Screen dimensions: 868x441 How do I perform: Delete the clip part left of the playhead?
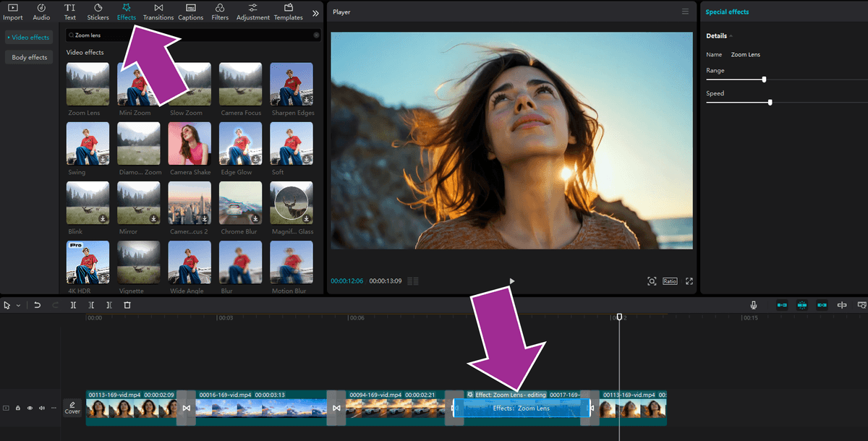(91, 305)
